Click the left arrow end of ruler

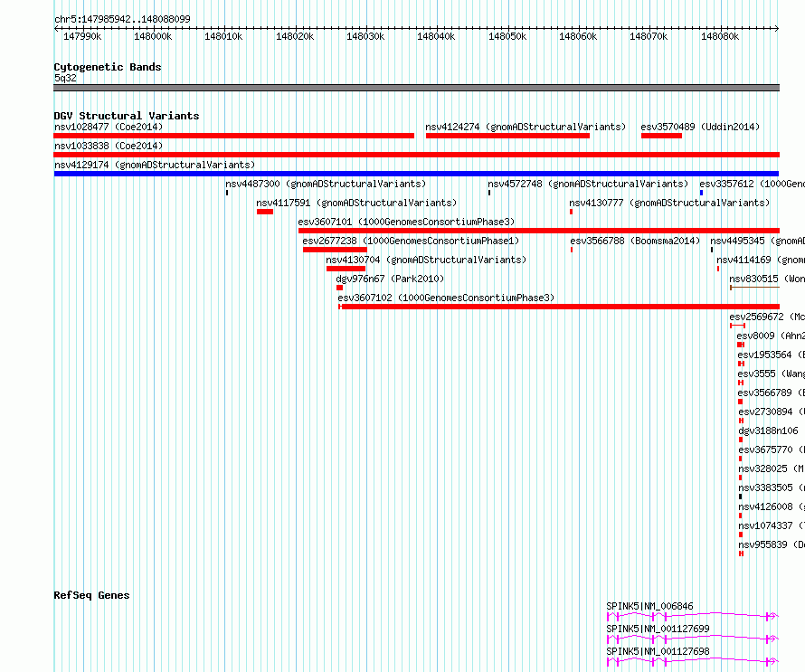point(56,28)
